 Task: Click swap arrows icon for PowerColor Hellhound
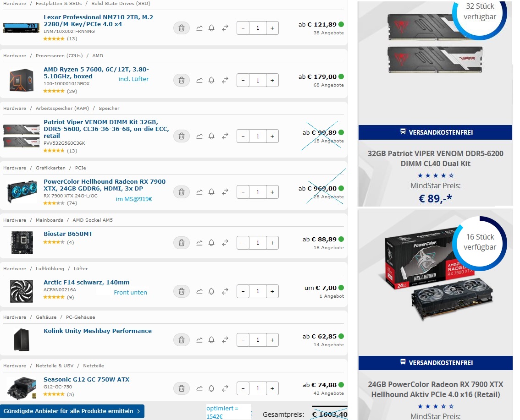click(x=225, y=192)
